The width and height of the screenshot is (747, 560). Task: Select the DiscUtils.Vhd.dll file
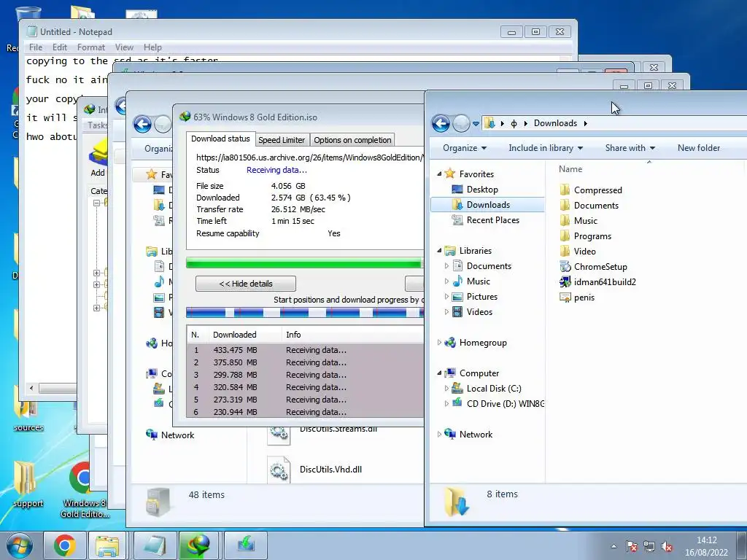coord(315,469)
